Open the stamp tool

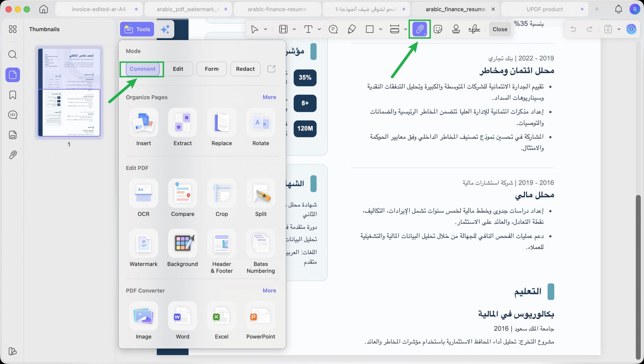(456, 29)
